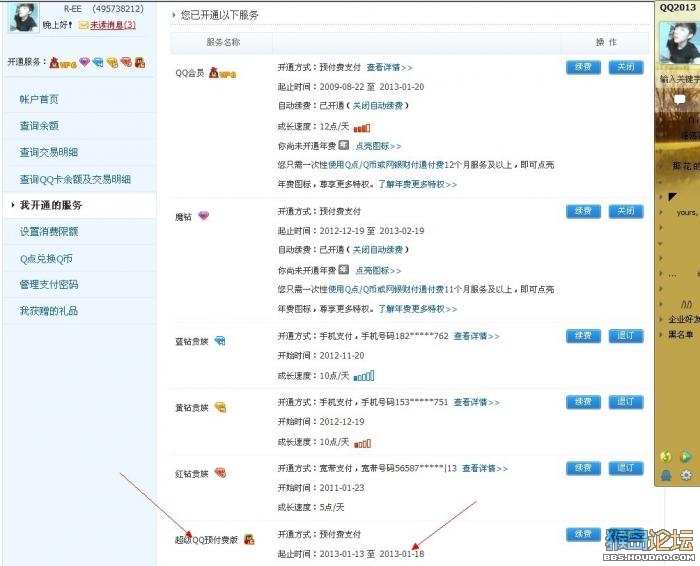Click the grey annual fee icon under QQ会员
The width and height of the screenshot is (700, 566).
[344, 145]
